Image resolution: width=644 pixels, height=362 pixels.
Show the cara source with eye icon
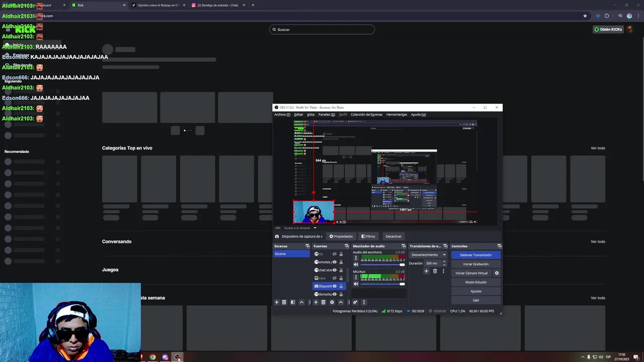[x=335, y=278]
